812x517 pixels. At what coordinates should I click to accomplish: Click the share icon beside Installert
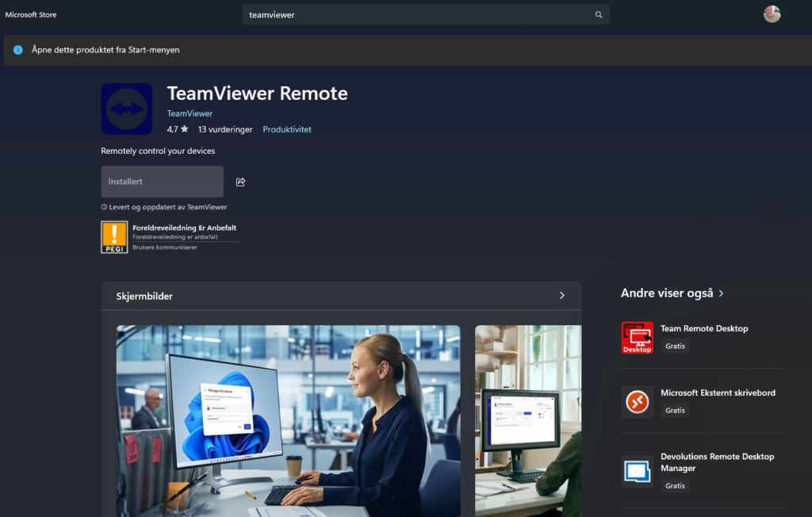tap(240, 182)
